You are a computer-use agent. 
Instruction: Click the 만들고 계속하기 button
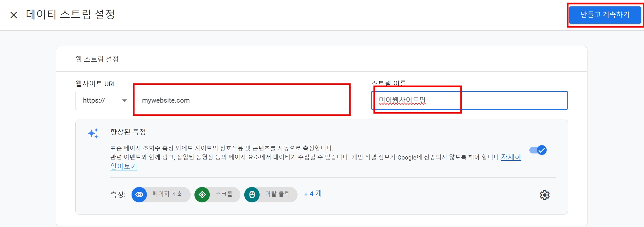tap(605, 15)
